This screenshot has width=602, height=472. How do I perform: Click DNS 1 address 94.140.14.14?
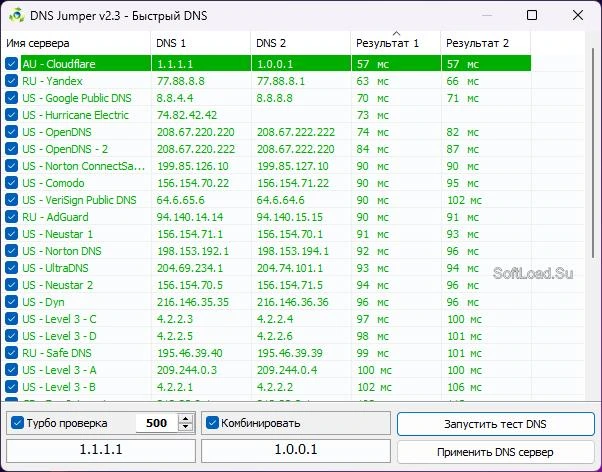[x=190, y=217]
